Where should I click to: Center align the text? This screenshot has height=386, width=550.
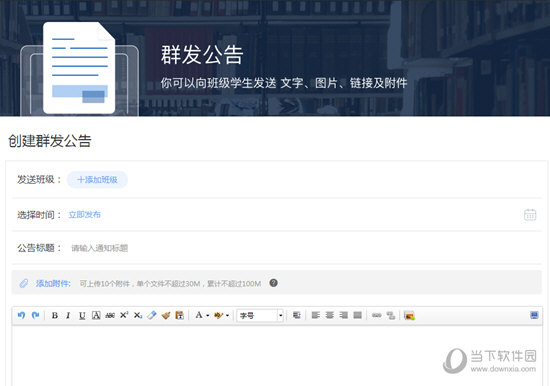pyautogui.click(x=330, y=315)
